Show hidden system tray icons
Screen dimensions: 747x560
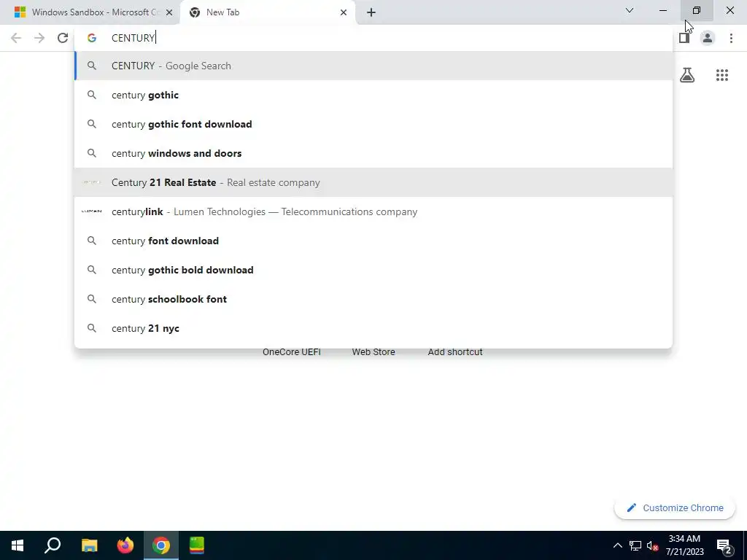tap(617, 545)
